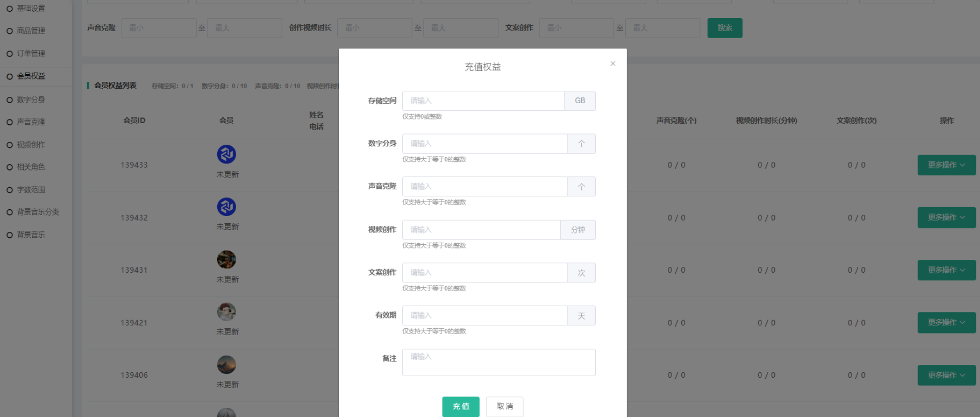
Task: Click the avatar of member 139431
Action: (x=226, y=259)
